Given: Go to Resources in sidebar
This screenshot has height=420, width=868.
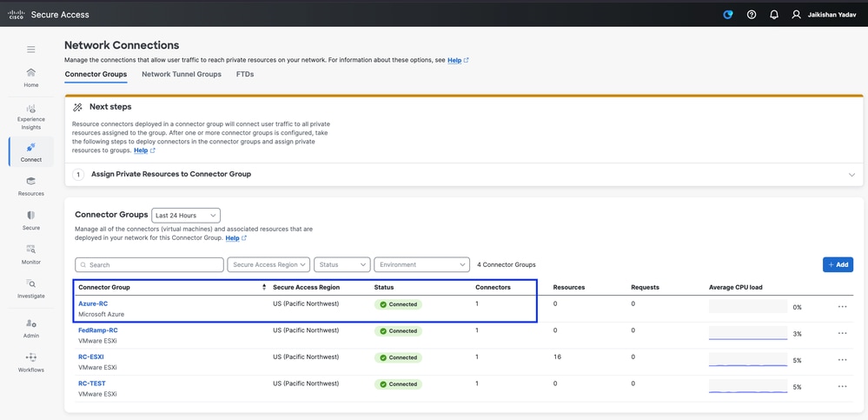Looking at the screenshot, I should 31,185.
